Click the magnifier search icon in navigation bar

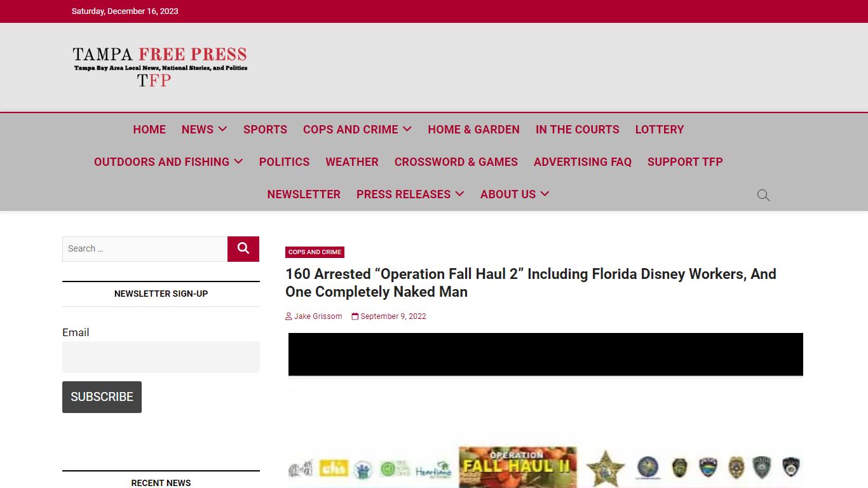coord(764,195)
